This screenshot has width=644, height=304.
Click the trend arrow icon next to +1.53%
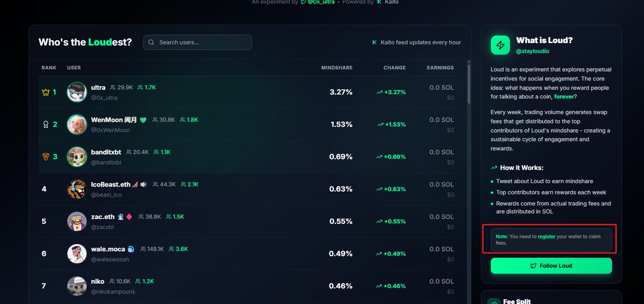coord(379,125)
